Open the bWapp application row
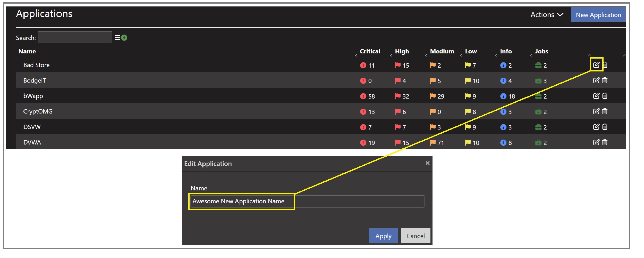Viewport: 644px width, 258px height. [x=33, y=96]
